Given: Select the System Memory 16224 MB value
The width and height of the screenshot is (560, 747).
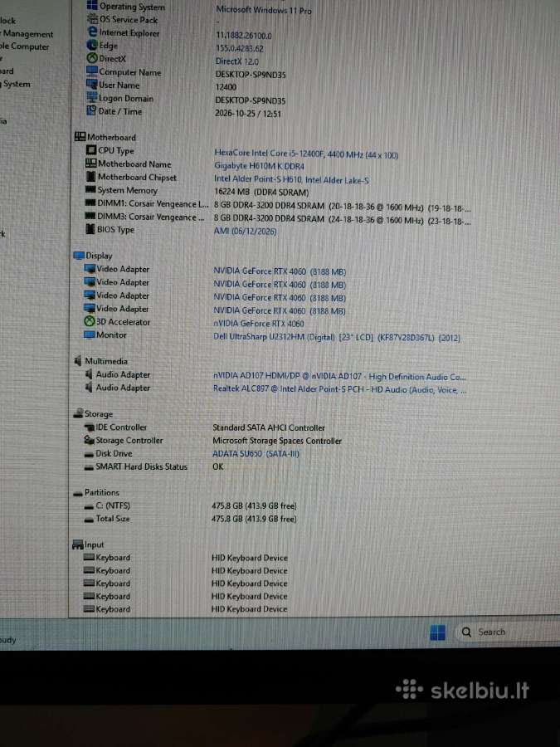Looking at the screenshot, I should point(261,193).
